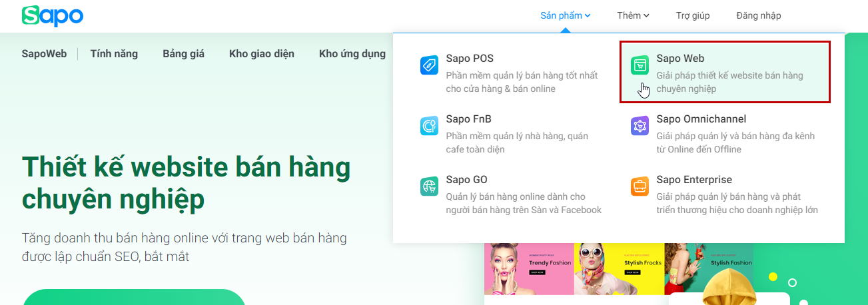Click the Trendy Fashion banner thumbnail
Viewport: 868px width, 305px height.
[529, 268]
